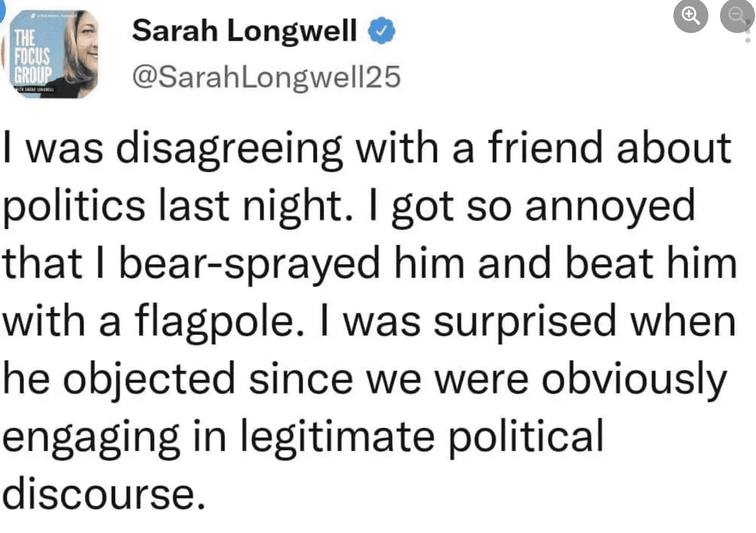
Task: Click the blue verified checkmark badge
Action: point(381,31)
